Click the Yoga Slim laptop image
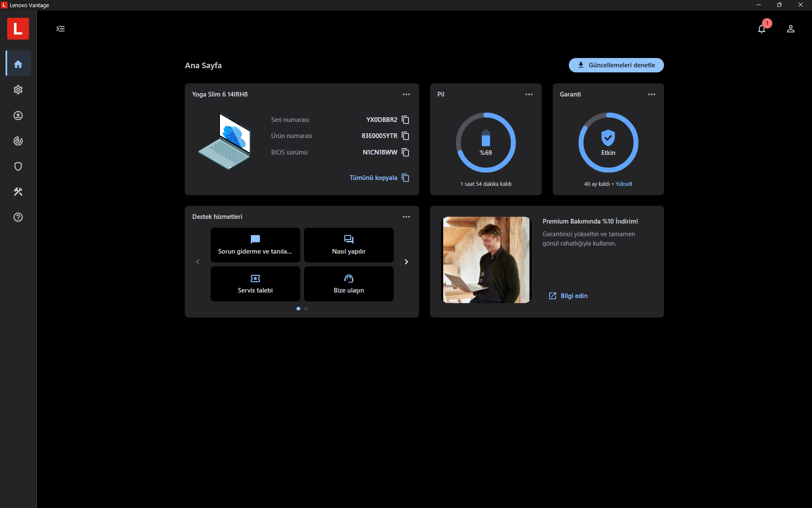The width and height of the screenshot is (812, 508). 225,141
